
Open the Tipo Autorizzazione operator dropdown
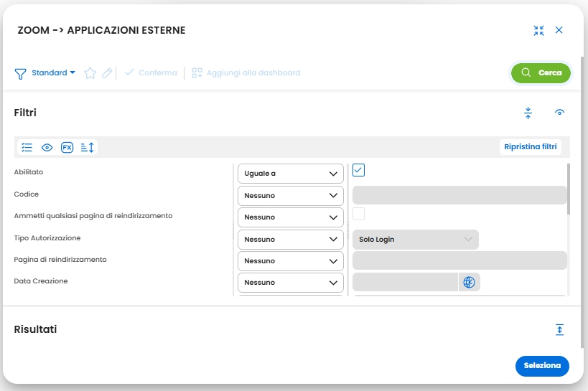click(x=291, y=239)
